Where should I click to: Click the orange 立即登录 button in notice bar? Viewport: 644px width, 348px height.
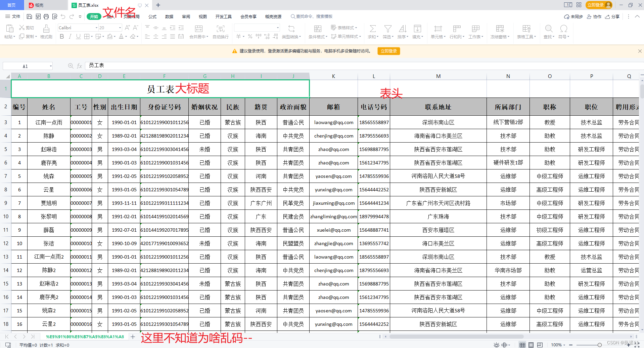[389, 51]
